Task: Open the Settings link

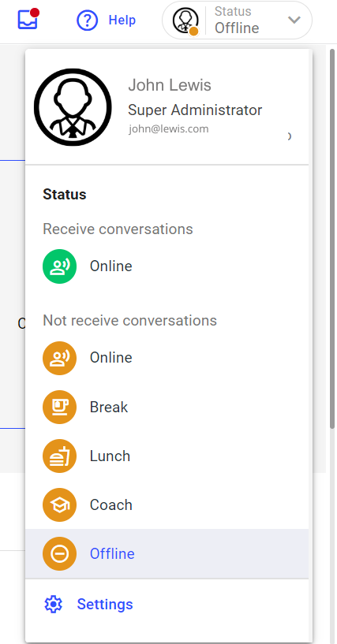Action: (105, 604)
